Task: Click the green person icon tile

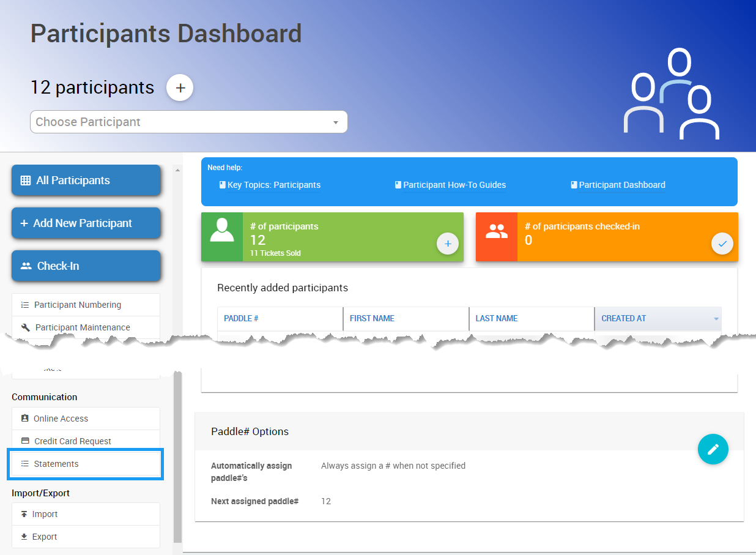Action: tap(222, 237)
